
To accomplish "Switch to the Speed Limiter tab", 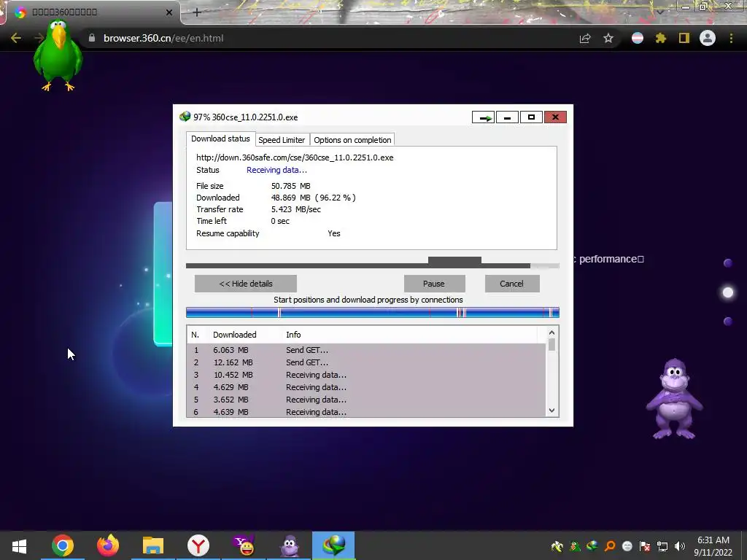I will coord(282,140).
